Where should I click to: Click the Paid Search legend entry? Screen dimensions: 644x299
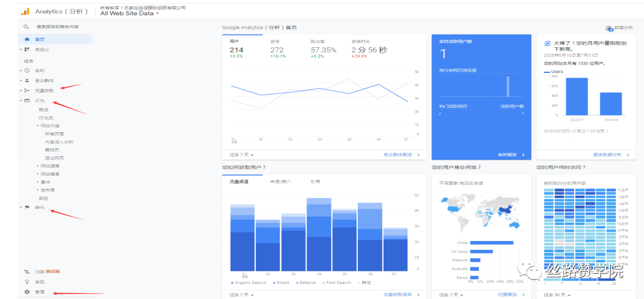tap(337, 282)
